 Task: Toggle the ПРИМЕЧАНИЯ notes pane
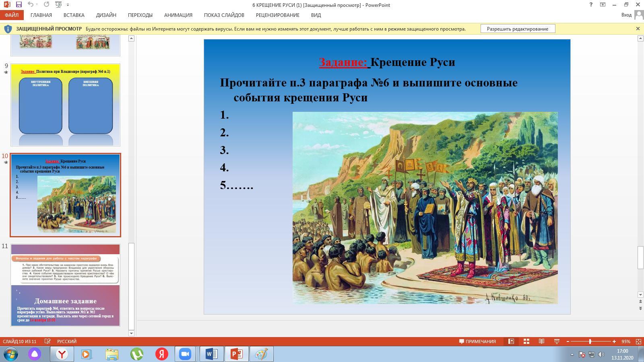pos(477,341)
